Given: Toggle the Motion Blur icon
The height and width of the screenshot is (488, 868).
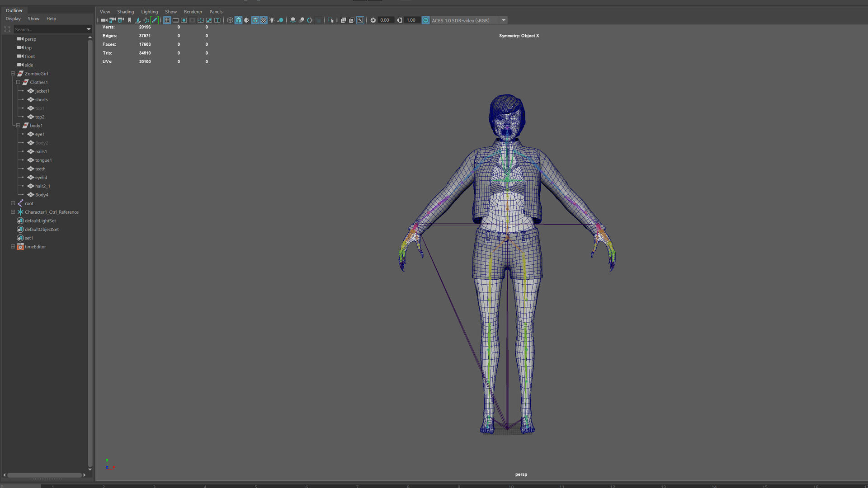Looking at the screenshot, I should tap(302, 20).
